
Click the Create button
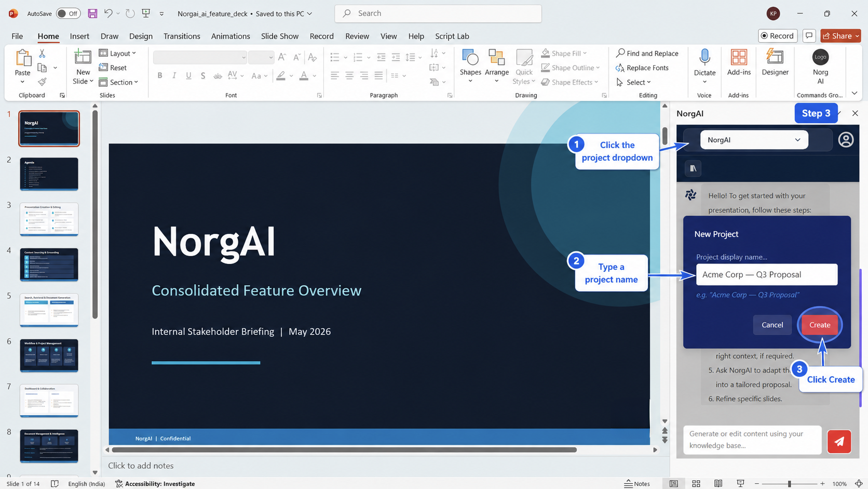click(x=820, y=325)
